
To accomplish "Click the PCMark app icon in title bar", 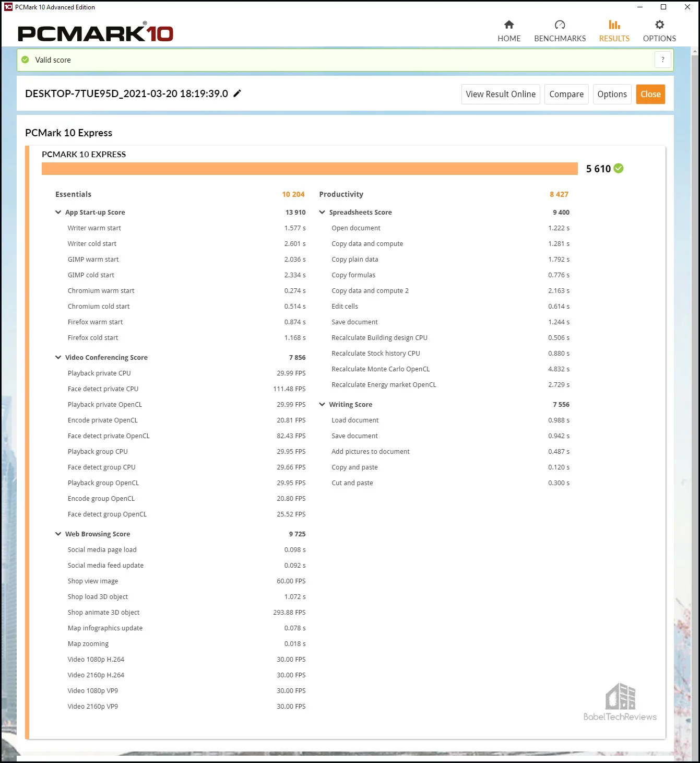I will pyautogui.click(x=8, y=7).
